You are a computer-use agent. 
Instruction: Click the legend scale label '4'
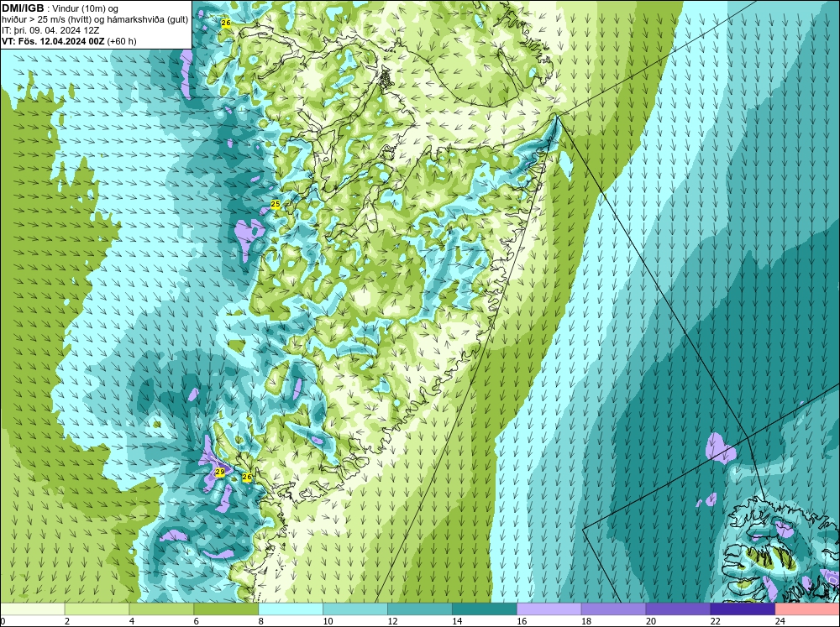(x=132, y=622)
